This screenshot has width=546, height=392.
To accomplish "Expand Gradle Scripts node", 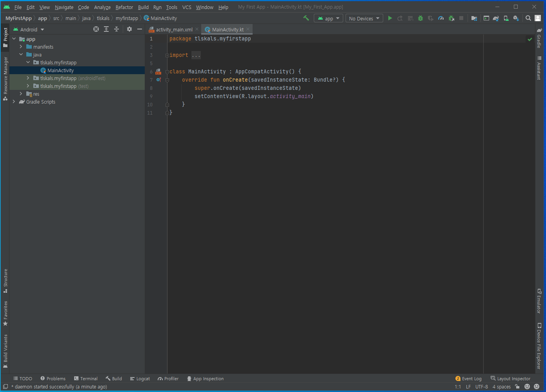I will (x=14, y=102).
